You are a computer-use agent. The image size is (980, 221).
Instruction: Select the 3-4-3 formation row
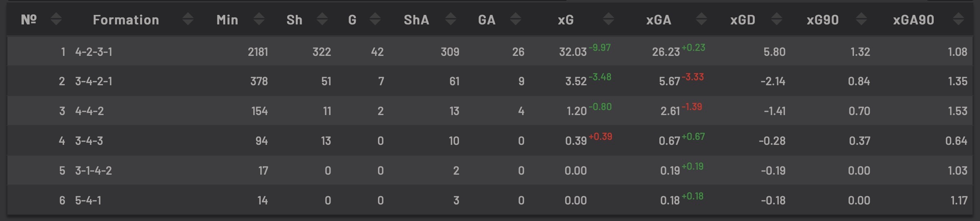click(x=89, y=141)
